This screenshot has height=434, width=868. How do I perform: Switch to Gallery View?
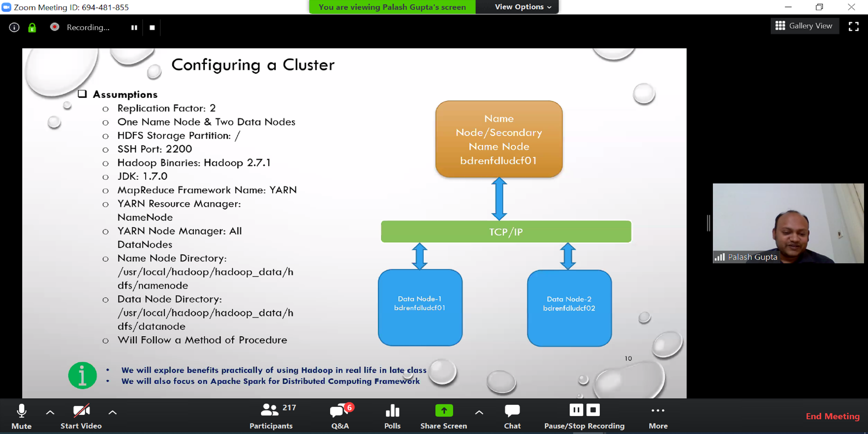(x=804, y=26)
